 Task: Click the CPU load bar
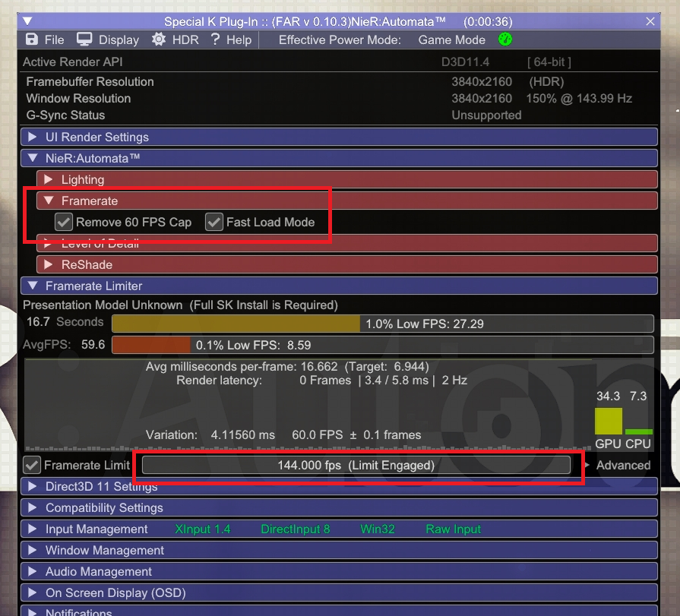(639, 431)
